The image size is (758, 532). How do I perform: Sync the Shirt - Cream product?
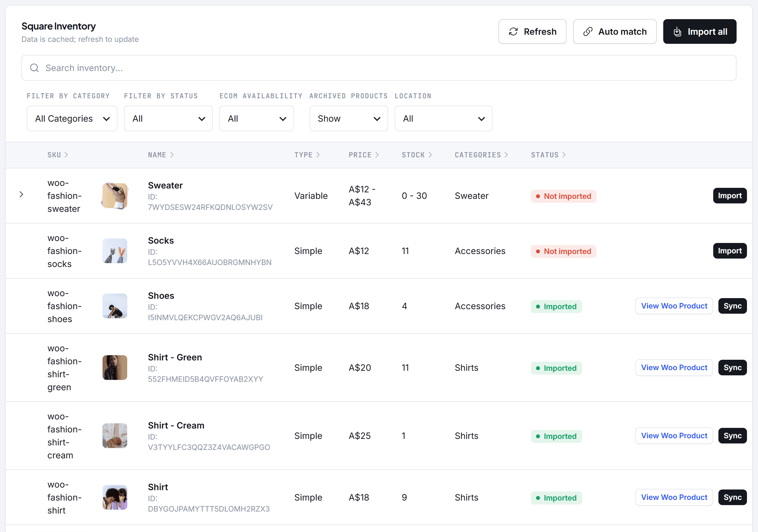pyautogui.click(x=733, y=436)
